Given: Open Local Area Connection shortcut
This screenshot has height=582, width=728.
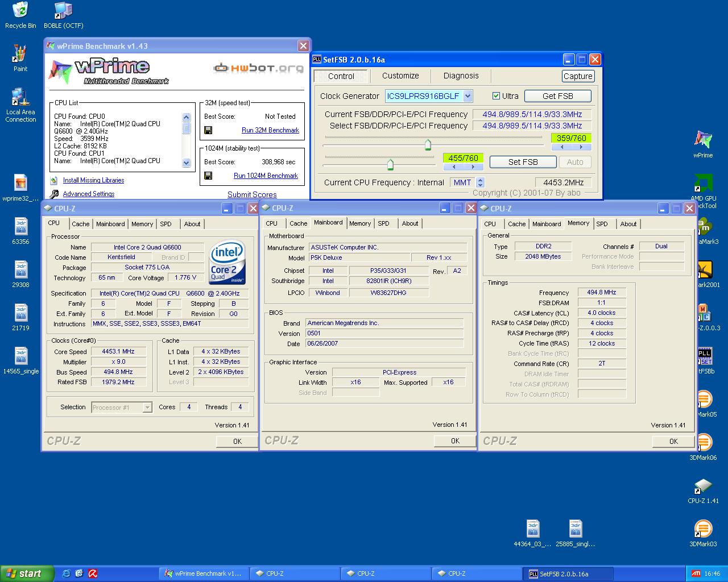Looking at the screenshot, I should [20, 105].
